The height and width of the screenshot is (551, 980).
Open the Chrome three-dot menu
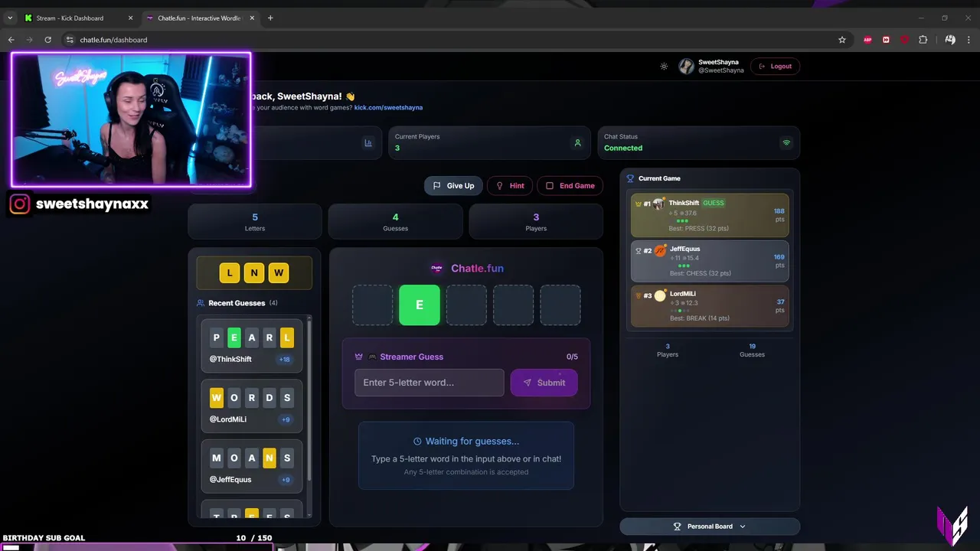[x=969, y=40]
